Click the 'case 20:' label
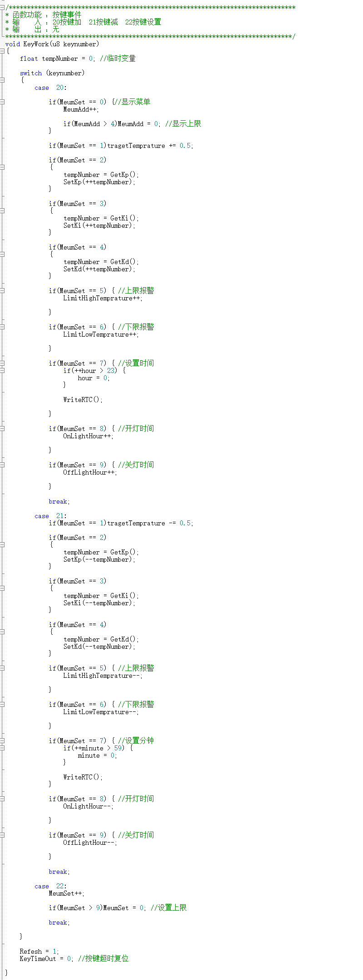The width and height of the screenshot is (363, 980). [50, 88]
